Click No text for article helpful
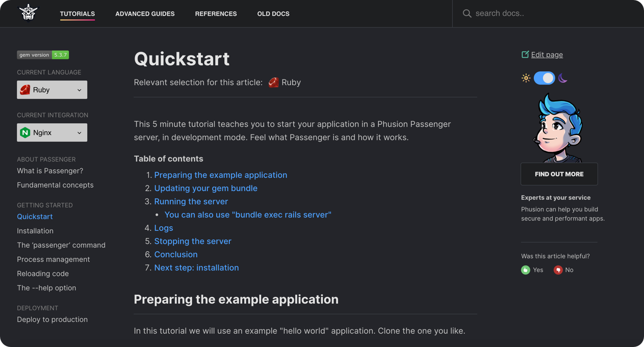Image resolution: width=644 pixels, height=347 pixels. click(x=569, y=270)
